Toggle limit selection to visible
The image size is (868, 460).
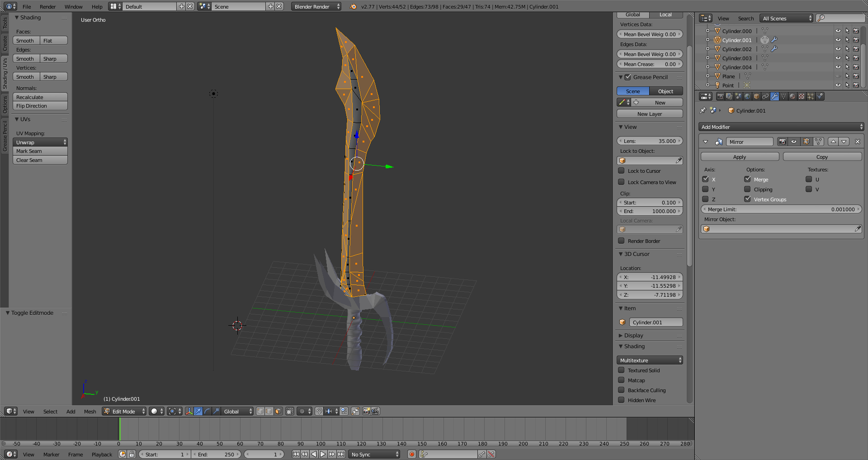(290, 411)
